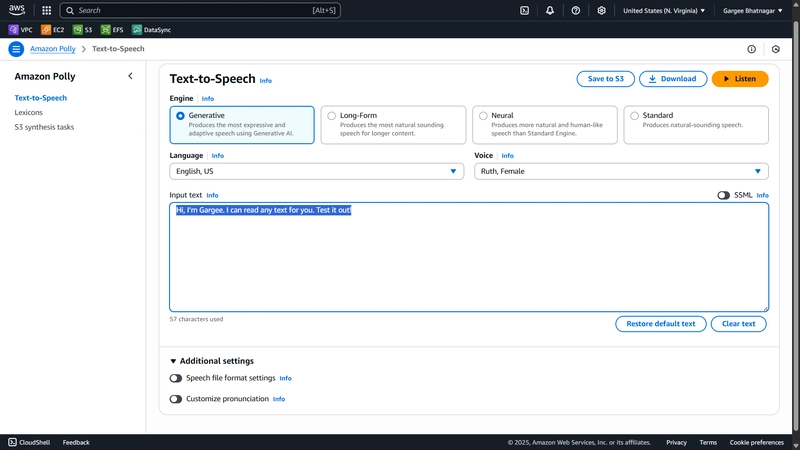Go to Text-to-Speech in sidebar
This screenshot has height=450, width=800.
40,97
